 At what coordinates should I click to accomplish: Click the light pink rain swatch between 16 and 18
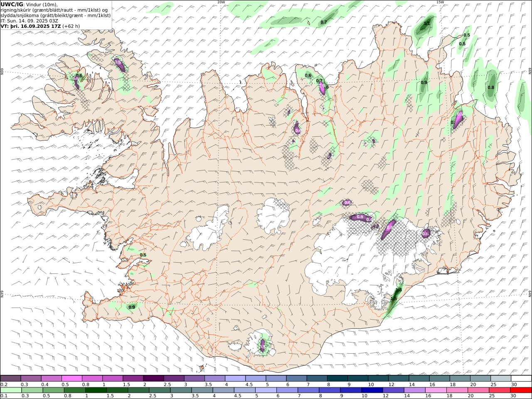(x=436, y=390)
